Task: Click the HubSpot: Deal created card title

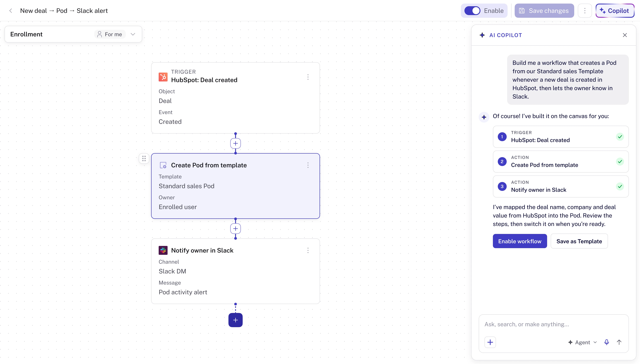Action: 204,80
